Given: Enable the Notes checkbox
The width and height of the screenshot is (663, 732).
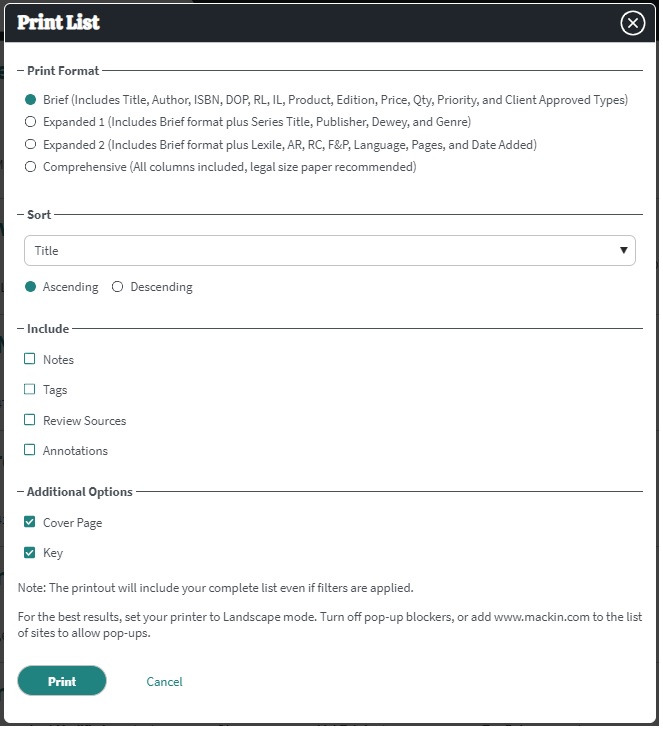Looking at the screenshot, I should tap(29, 359).
